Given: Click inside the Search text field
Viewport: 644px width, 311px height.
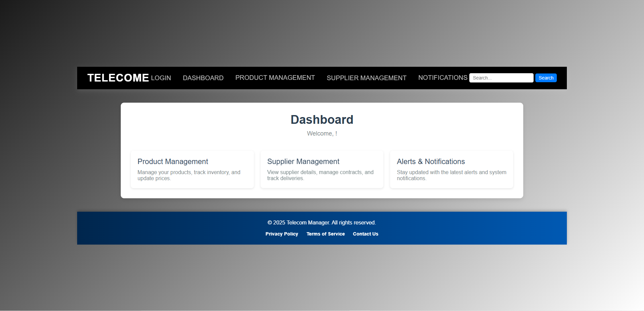Looking at the screenshot, I should coord(501,77).
